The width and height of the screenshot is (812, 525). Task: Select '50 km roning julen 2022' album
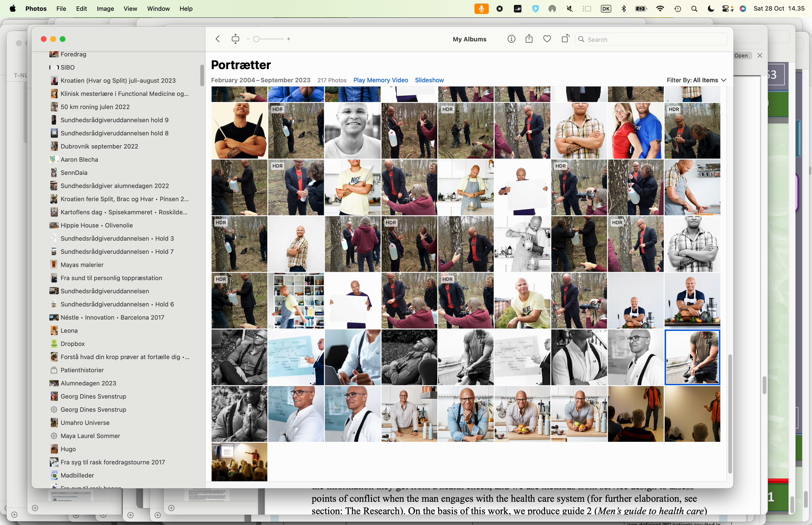click(x=95, y=107)
